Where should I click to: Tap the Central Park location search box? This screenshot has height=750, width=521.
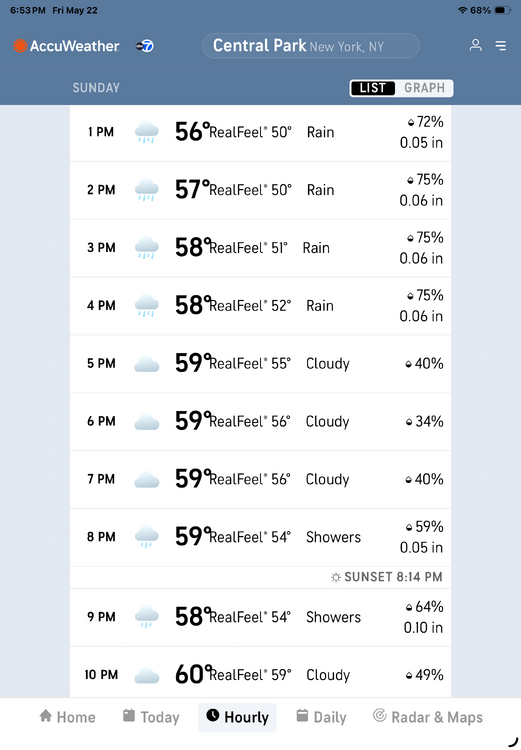[311, 46]
